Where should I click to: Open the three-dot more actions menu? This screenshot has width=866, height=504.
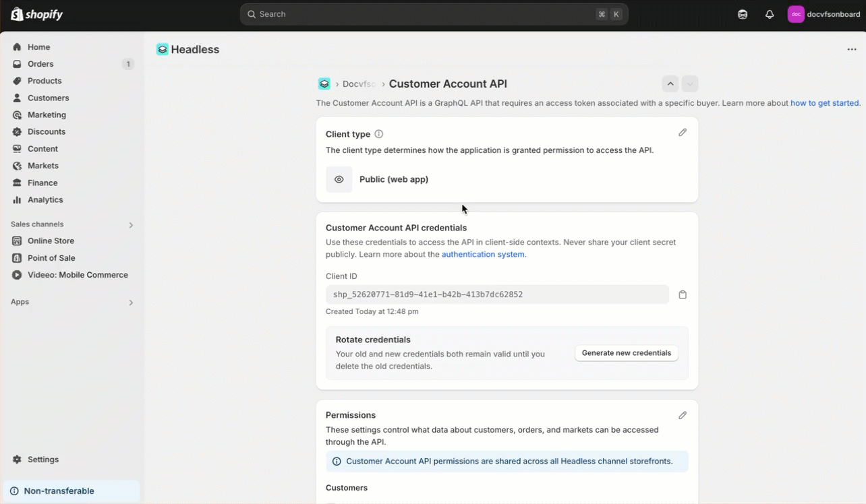pyautogui.click(x=851, y=49)
